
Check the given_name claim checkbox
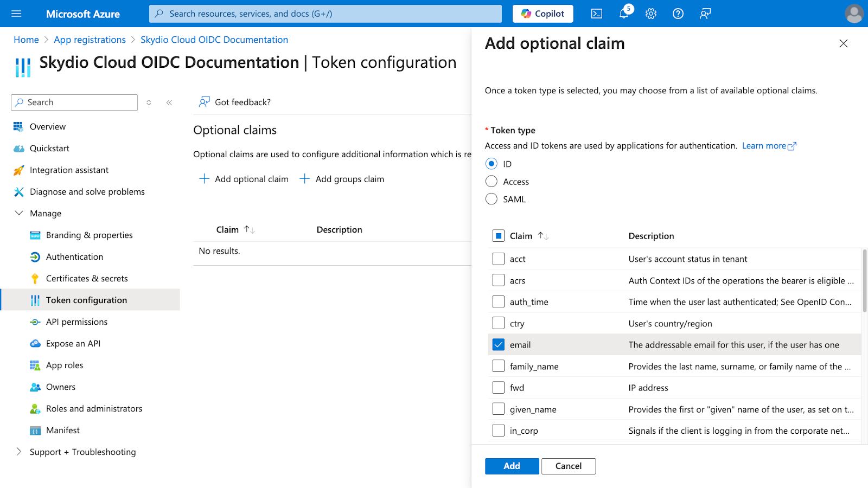[x=498, y=409]
